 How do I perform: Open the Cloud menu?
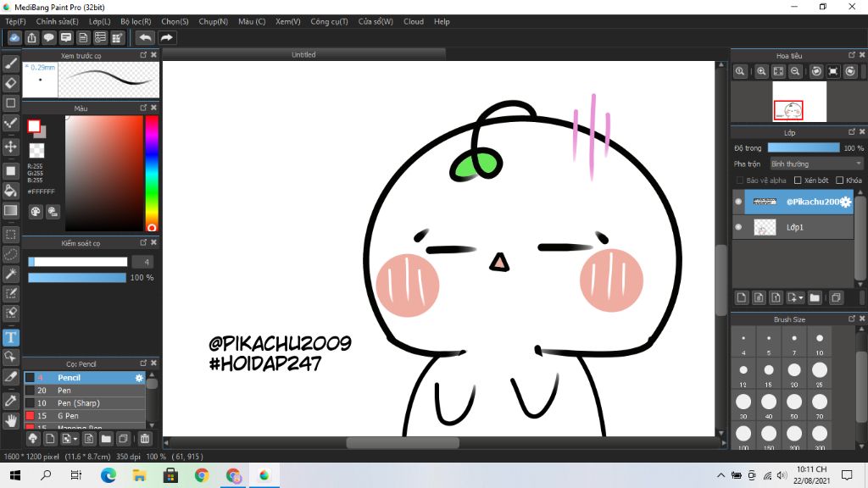[x=414, y=21]
